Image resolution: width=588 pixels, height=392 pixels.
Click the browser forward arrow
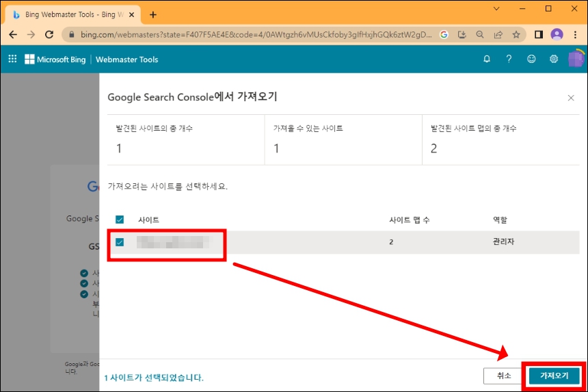[31, 35]
